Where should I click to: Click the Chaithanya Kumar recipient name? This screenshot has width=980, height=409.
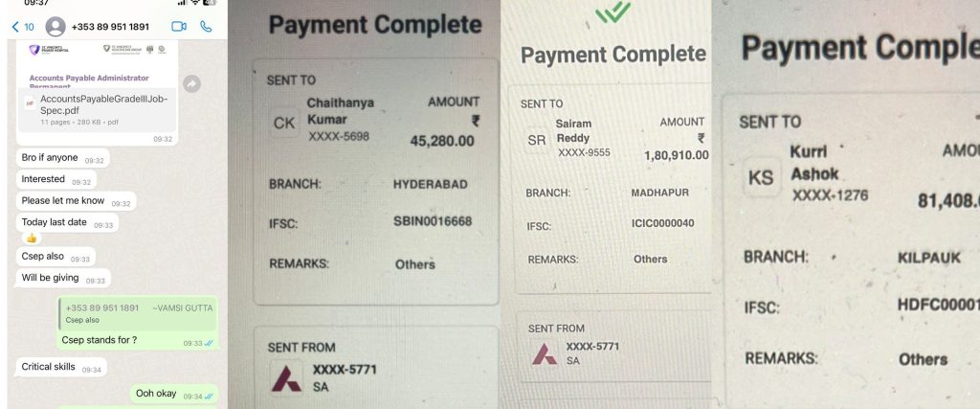pos(340,111)
